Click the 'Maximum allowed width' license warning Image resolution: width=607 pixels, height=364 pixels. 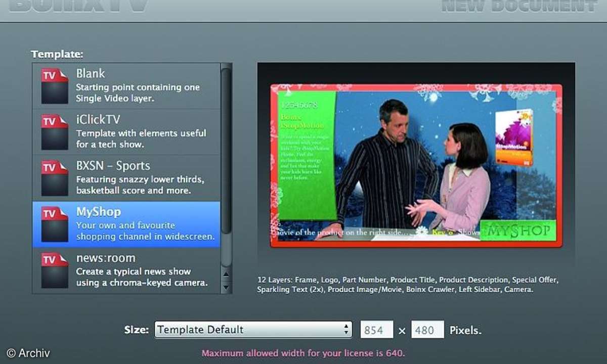point(303,353)
